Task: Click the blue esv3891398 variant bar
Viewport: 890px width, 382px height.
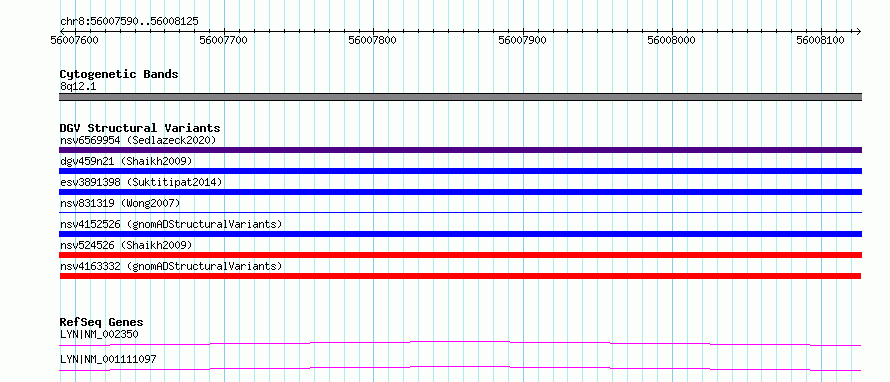Action: coord(460,192)
